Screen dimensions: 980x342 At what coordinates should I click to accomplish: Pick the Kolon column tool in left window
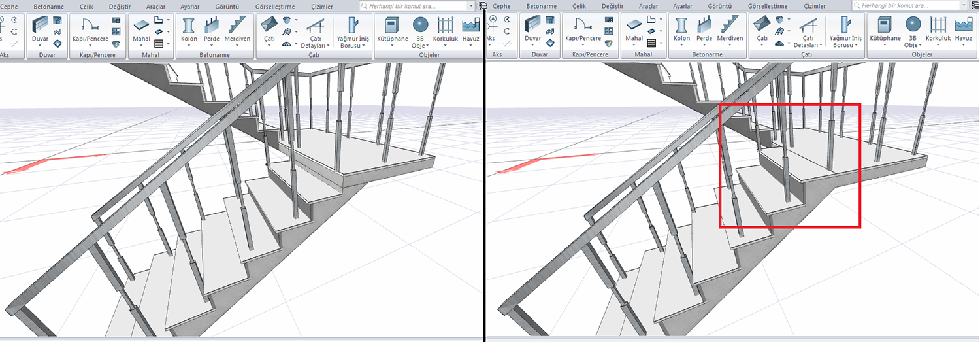coord(189,30)
